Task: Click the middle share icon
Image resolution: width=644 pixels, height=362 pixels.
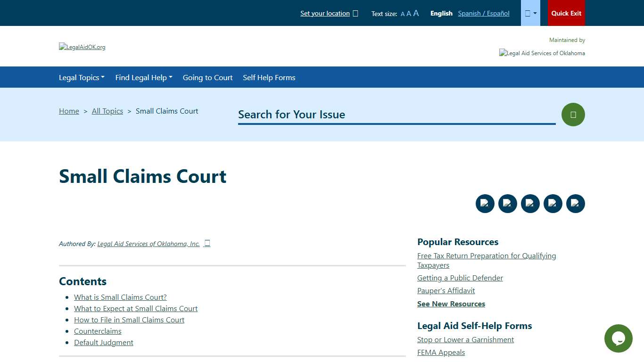Action: click(530, 203)
